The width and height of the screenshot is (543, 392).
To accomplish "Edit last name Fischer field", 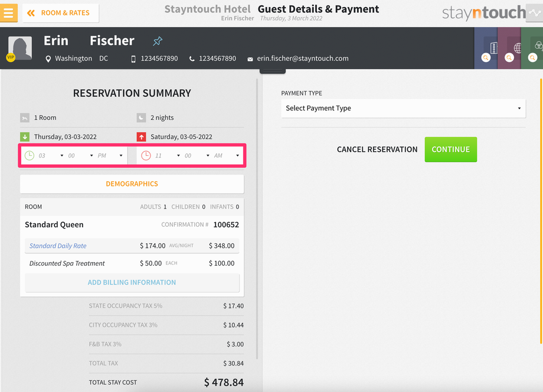I will click(x=112, y=41).
